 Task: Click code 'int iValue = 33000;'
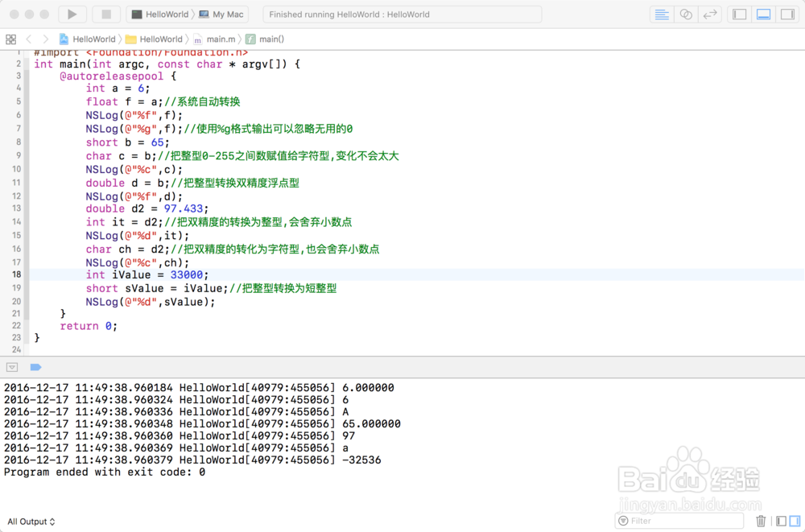[147, 274]
